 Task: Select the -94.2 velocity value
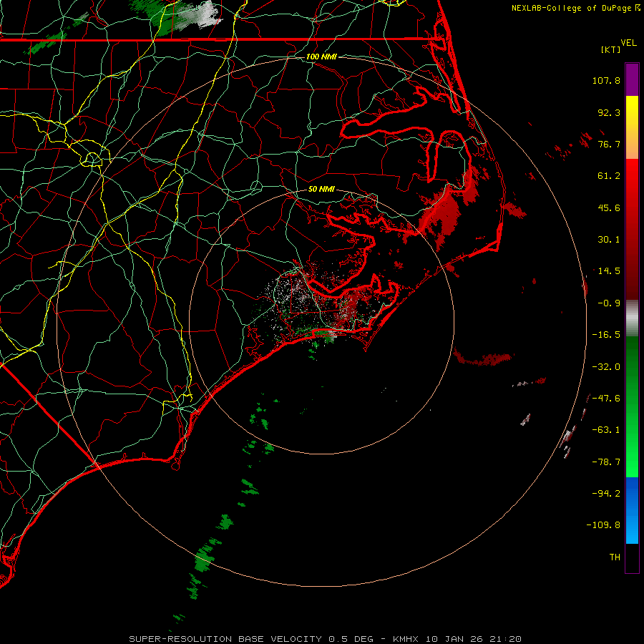(606, 493)
